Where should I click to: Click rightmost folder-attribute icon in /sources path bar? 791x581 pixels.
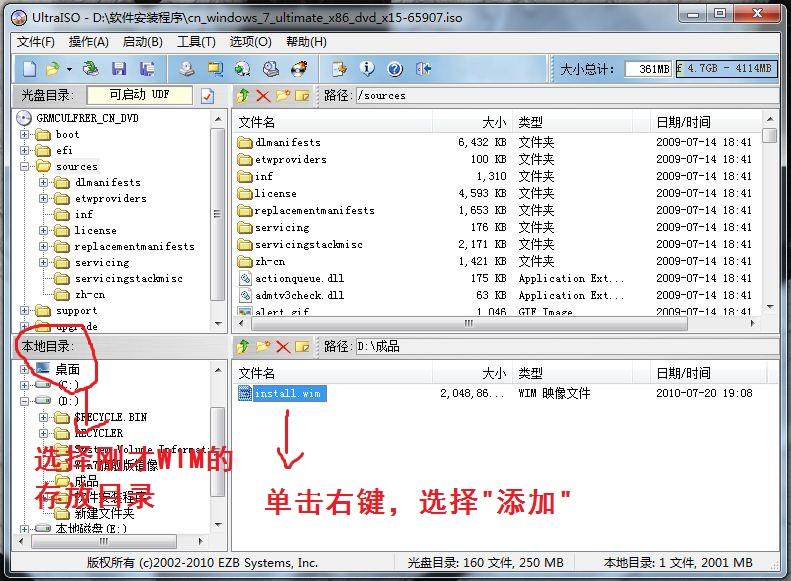point(302,95)
